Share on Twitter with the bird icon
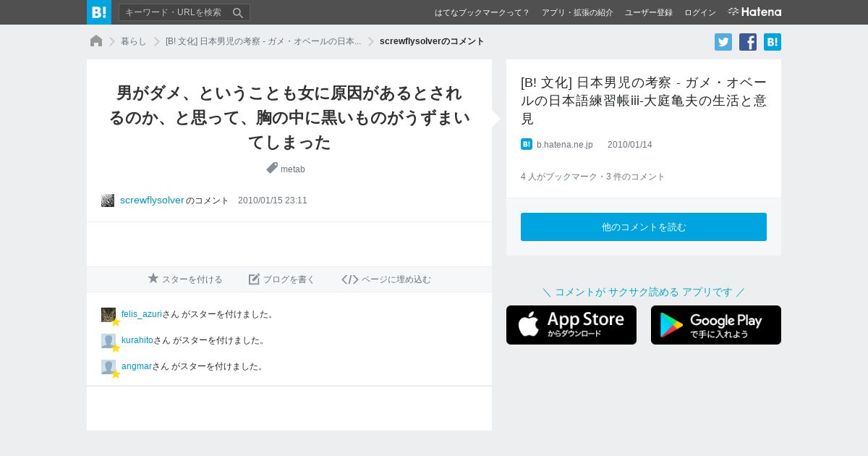The image size is (868, 456). [x=723, y=42]
